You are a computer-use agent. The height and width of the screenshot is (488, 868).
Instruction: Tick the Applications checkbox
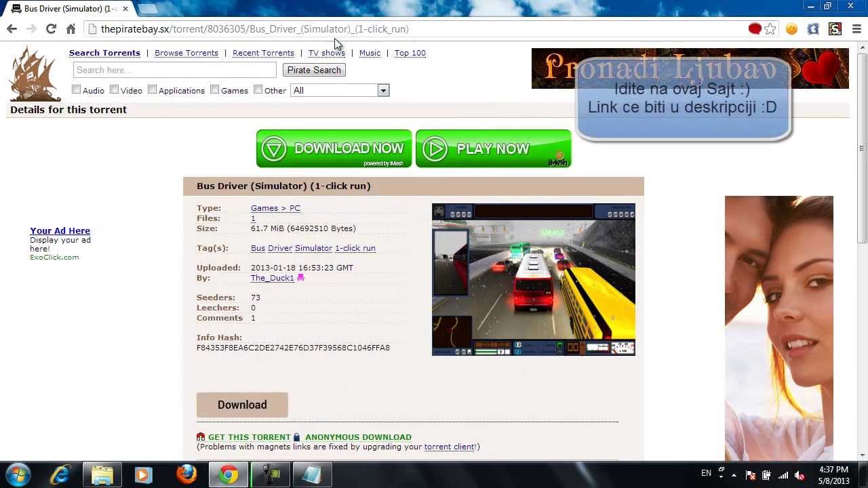pyautogui.click(x=153, y=89)
